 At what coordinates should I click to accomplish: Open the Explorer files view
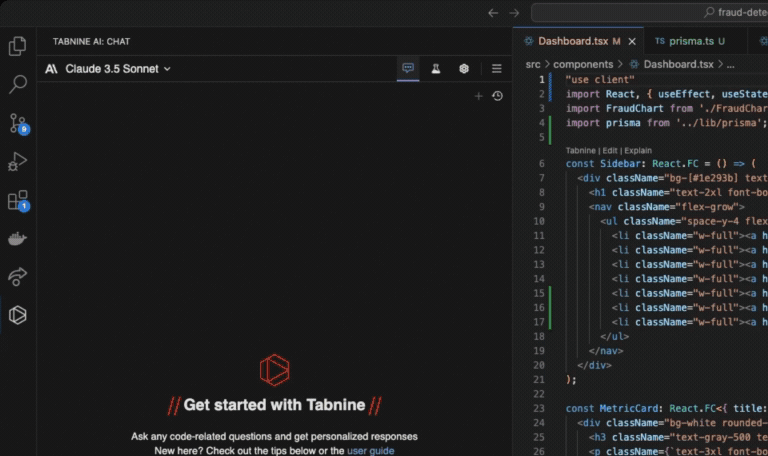pos(17,46)
